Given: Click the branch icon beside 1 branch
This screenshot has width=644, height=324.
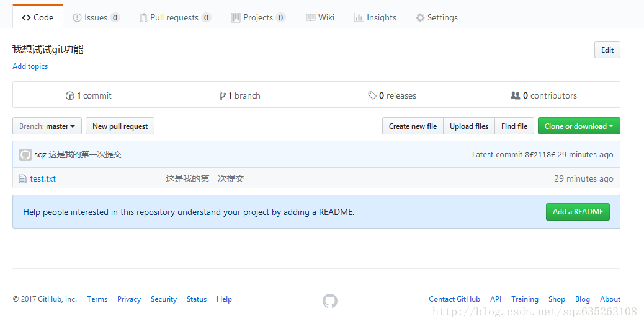Looking at the screenshot, I should click(222, 96).
